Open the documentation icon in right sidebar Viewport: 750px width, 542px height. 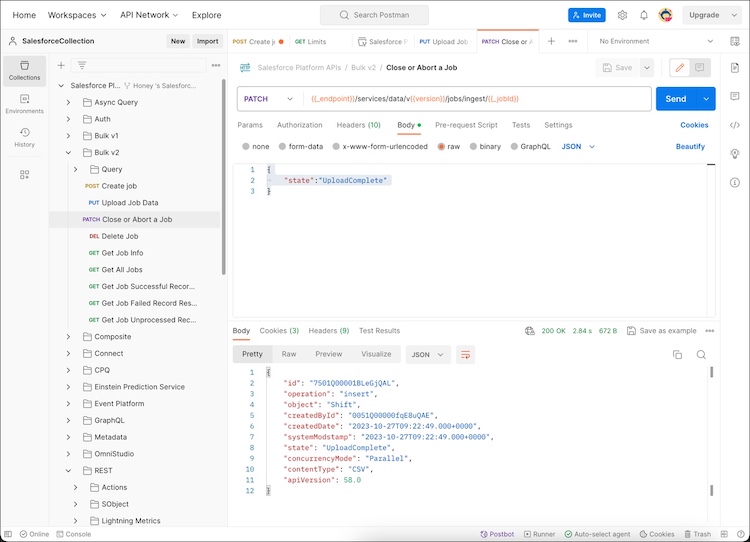[x=735, y=67]
